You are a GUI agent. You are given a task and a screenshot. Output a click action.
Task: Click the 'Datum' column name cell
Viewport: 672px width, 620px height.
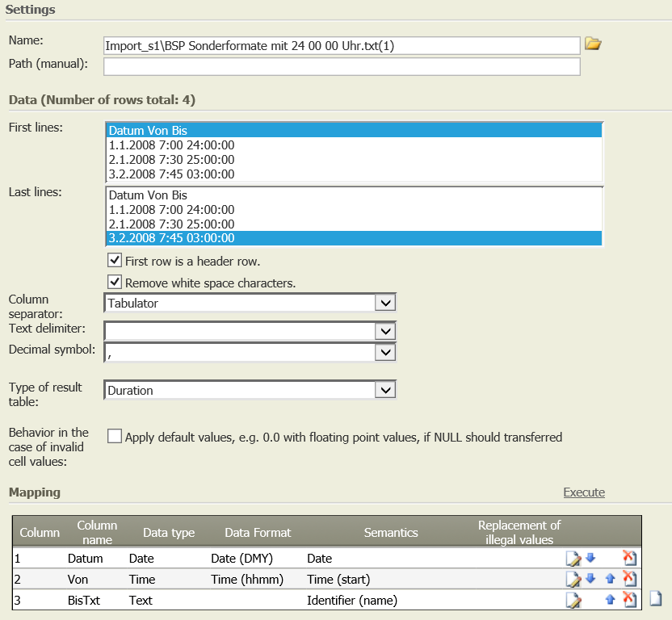[x=86, y=559]
